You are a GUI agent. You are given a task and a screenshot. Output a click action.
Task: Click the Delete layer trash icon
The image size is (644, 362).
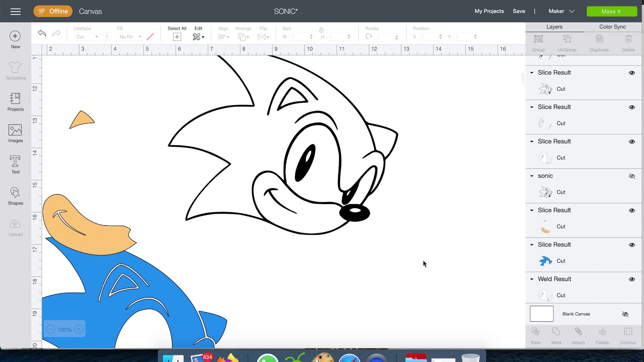(x=628, y=39)
